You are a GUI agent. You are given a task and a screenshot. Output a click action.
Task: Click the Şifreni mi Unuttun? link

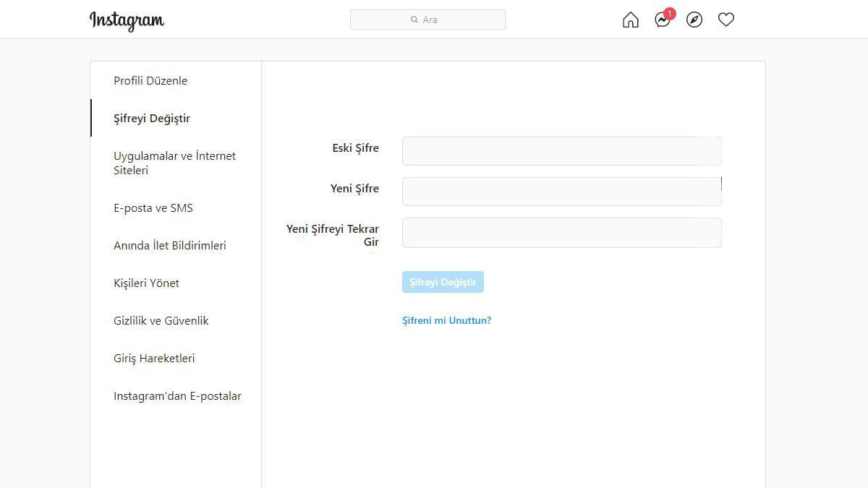[x=446, y=320]
